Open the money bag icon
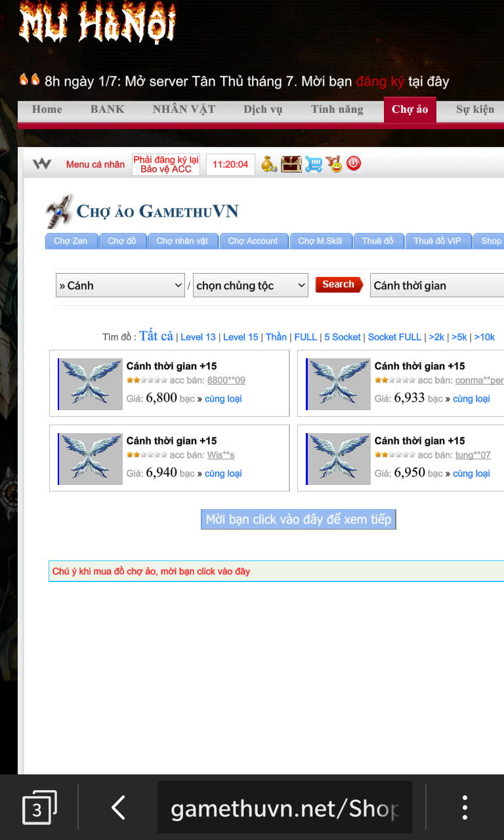This screenshot has height=840, width=504. [269, 164]
